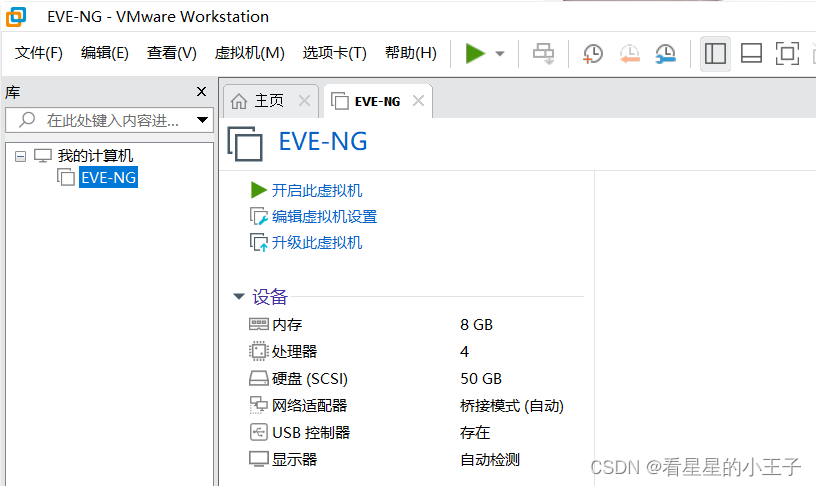Click the VMware Workstation logo in title bar
The width and height of the screenshot is (816, 486).
click(16, 17)
